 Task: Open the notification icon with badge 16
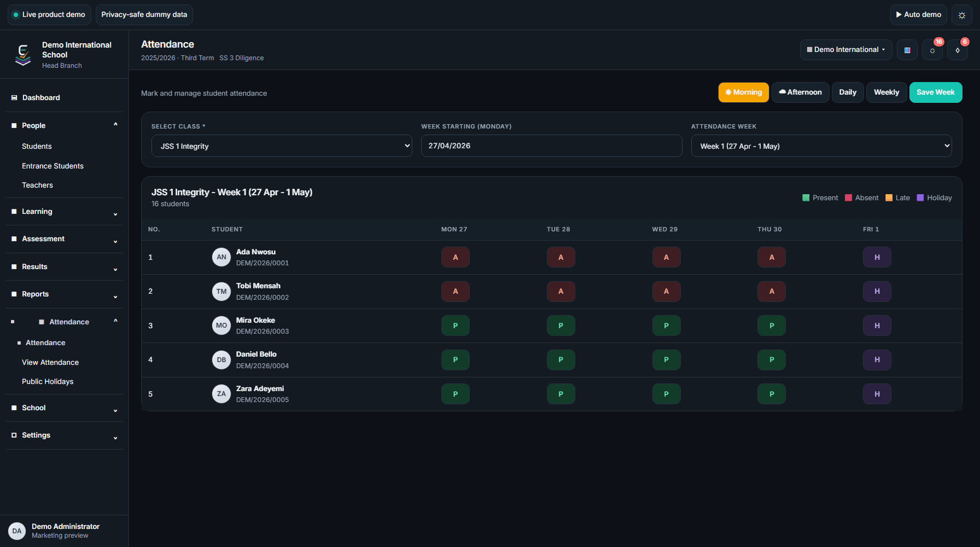(x=932, y=50)
